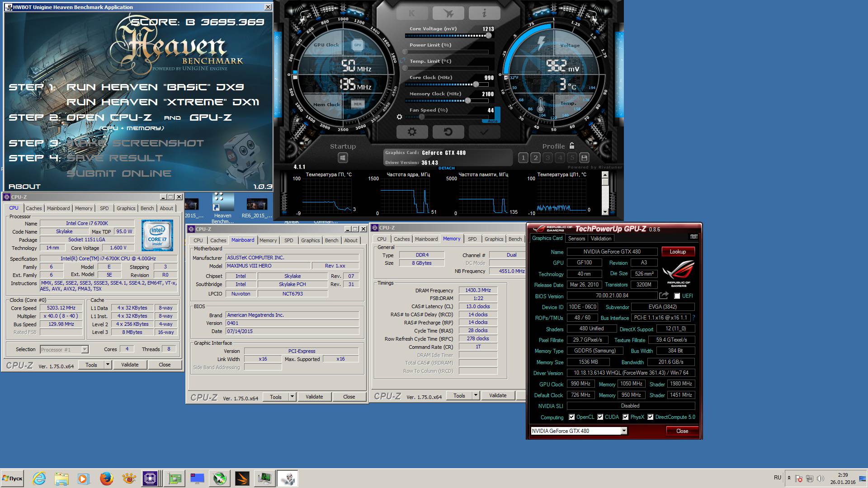Click Fan Speed slider handle
The width and height of the screenshot is (868, 488).
pyautogui.click(x=421, y=117)
